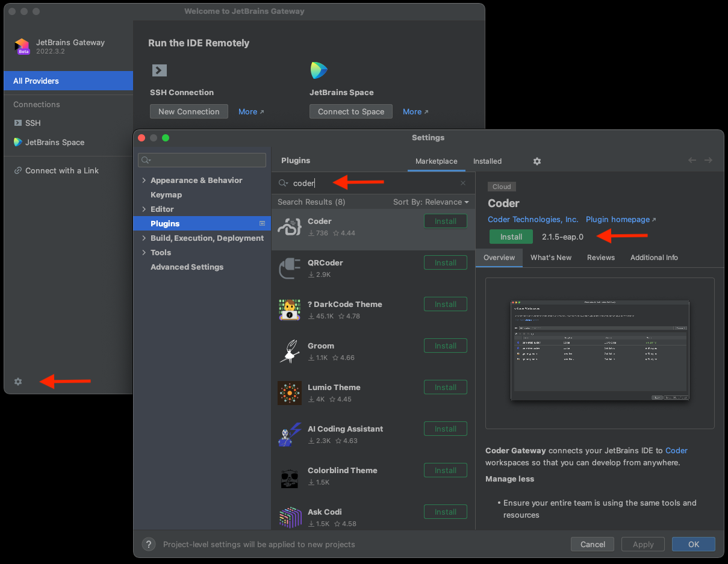Install the Coder plugin from details pane
728x564 pixels.
coord(511,237)
